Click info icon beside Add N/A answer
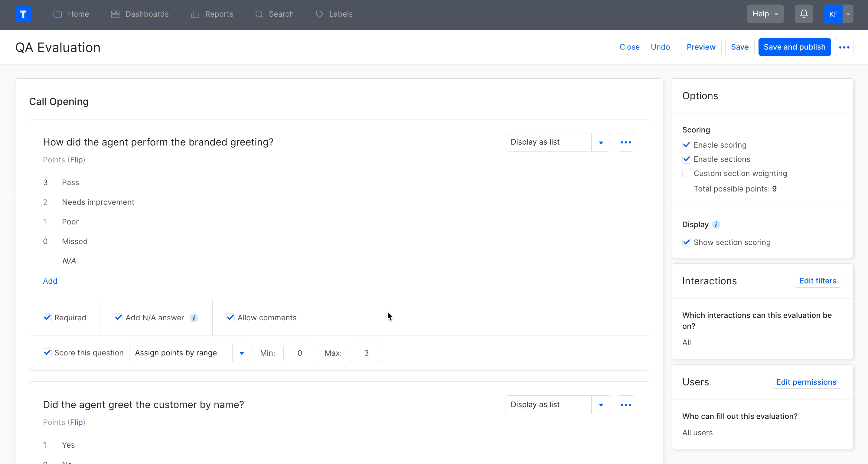The image size is (868, 464). click(x=194, y=318)
